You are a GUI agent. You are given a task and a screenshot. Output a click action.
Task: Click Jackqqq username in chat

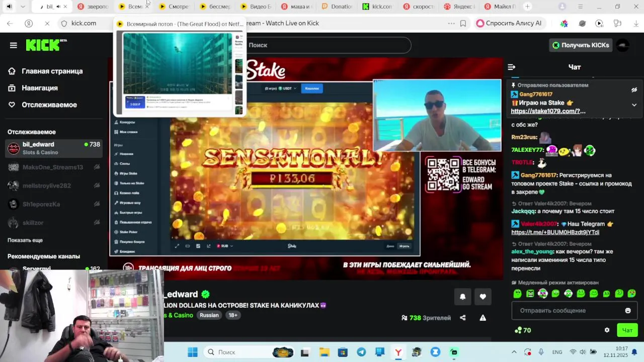click(x=523, y=211)
